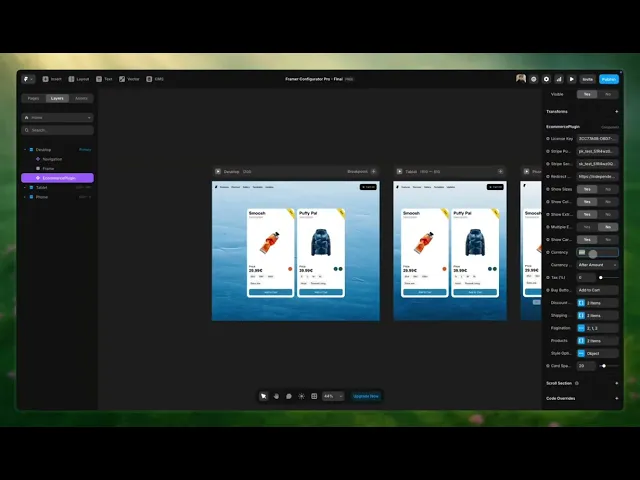Image resolution: width=640 pixels, height=480 pixels.
Task: Open the After Amount currency position dropdown
Action: (x=598, y=265)
